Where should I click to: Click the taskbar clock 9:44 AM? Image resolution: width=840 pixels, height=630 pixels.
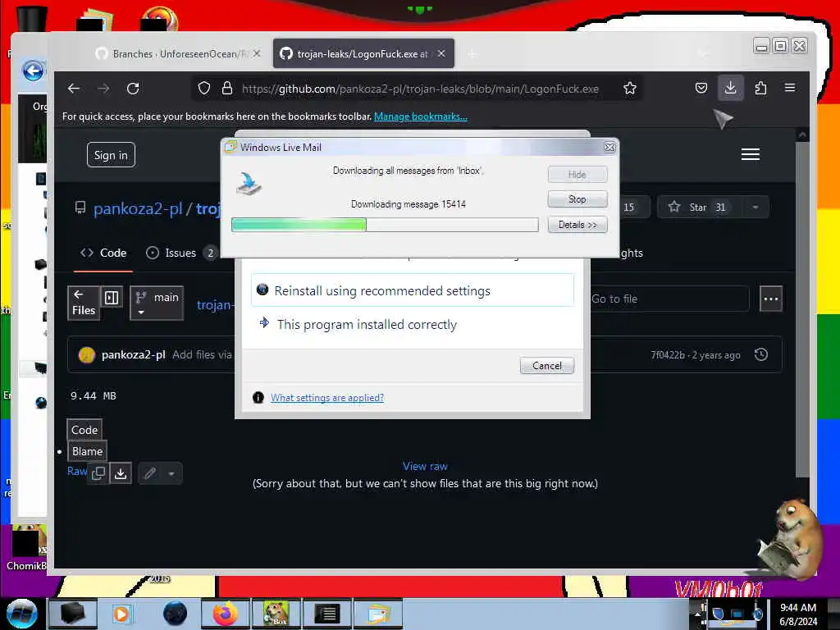click(x=797, y=608)
